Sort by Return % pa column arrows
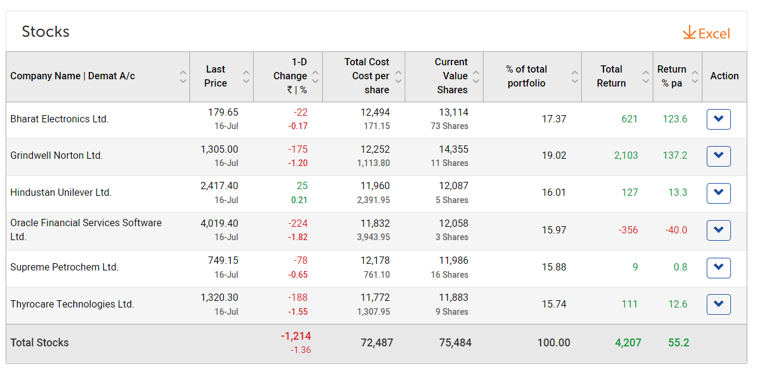 point(695,76)
